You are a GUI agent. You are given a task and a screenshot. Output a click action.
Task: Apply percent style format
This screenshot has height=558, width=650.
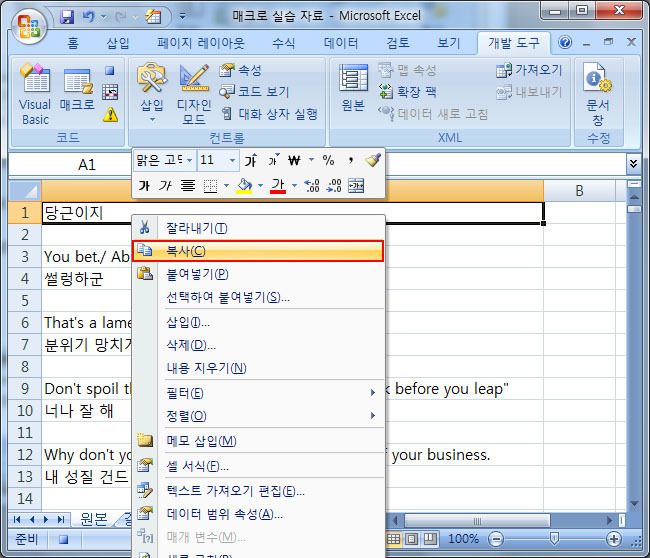point(328,160)
